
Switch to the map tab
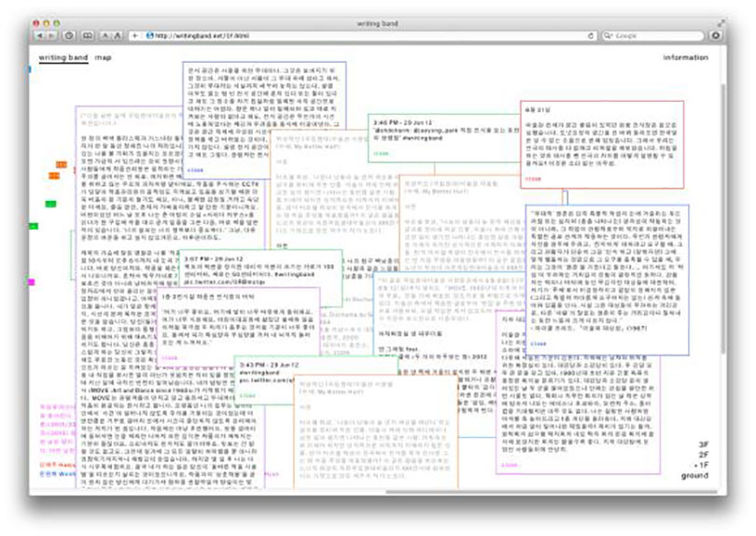[103, 58]
